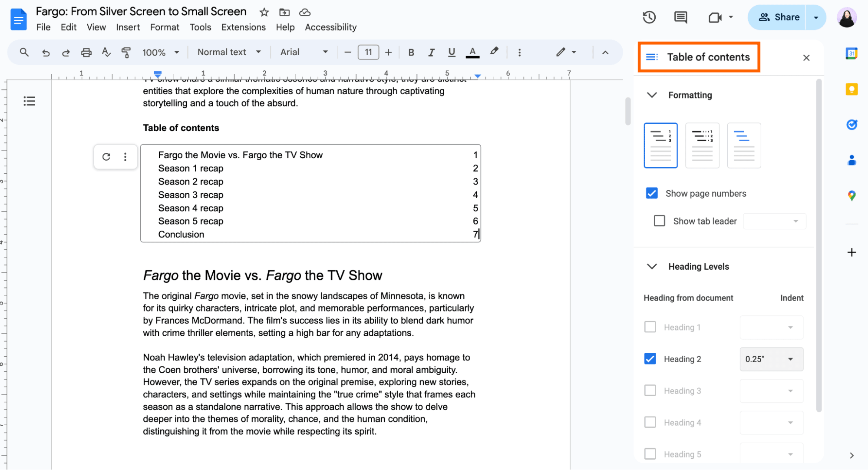Open the Edit menu
Image resolution: width=868 pixels, height=470 pixels.
[x=69, y=27]
